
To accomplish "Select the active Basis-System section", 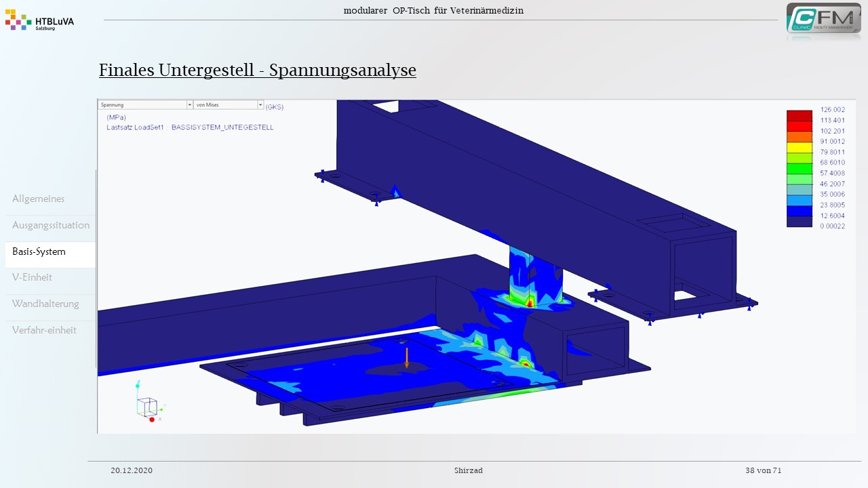I will pyautogui.click(x=39, y=251).
